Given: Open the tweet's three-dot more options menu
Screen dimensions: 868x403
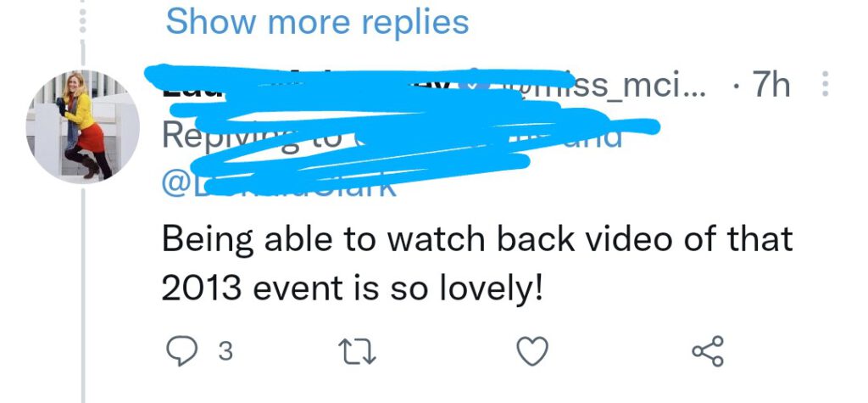Looking at the screenshot, I should pos(825,84).
